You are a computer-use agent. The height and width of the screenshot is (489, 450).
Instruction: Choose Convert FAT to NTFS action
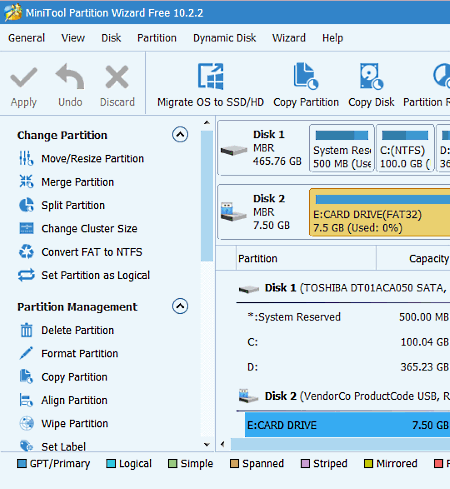92,252
